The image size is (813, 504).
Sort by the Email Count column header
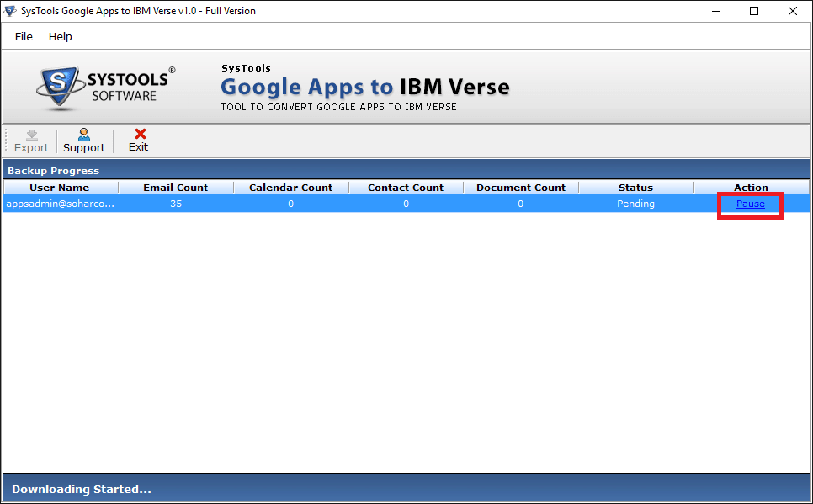click(176, 188)
